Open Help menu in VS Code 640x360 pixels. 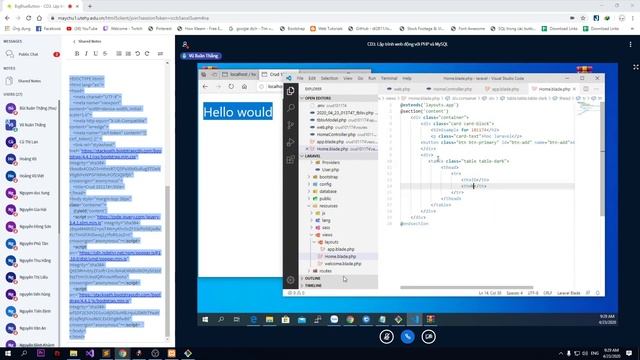click(x=407, y=78)
